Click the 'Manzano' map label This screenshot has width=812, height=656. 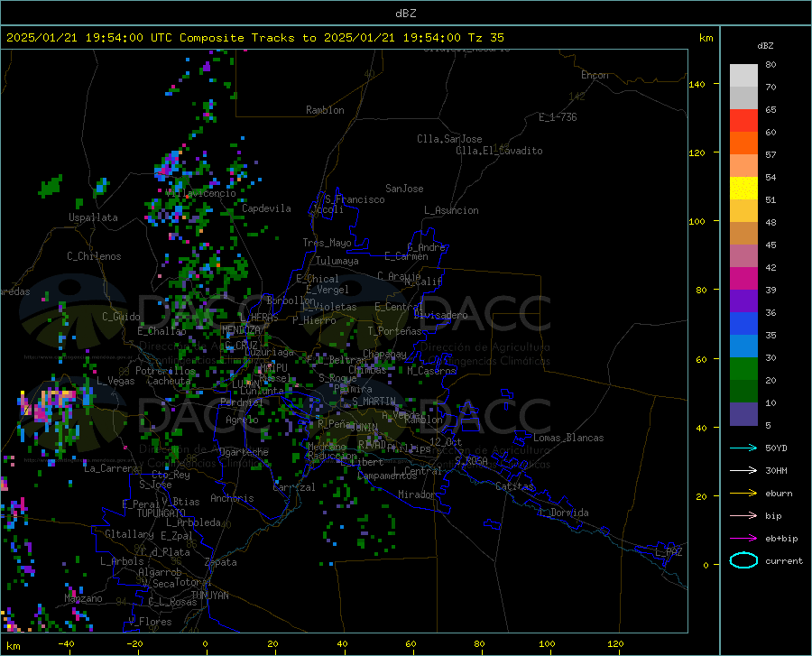pyautogui.click(x=83, y=598)
